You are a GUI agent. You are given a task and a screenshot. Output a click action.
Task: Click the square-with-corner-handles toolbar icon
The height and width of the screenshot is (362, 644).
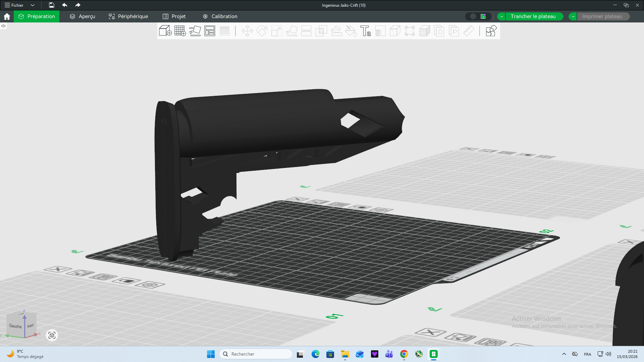[410, 31]
